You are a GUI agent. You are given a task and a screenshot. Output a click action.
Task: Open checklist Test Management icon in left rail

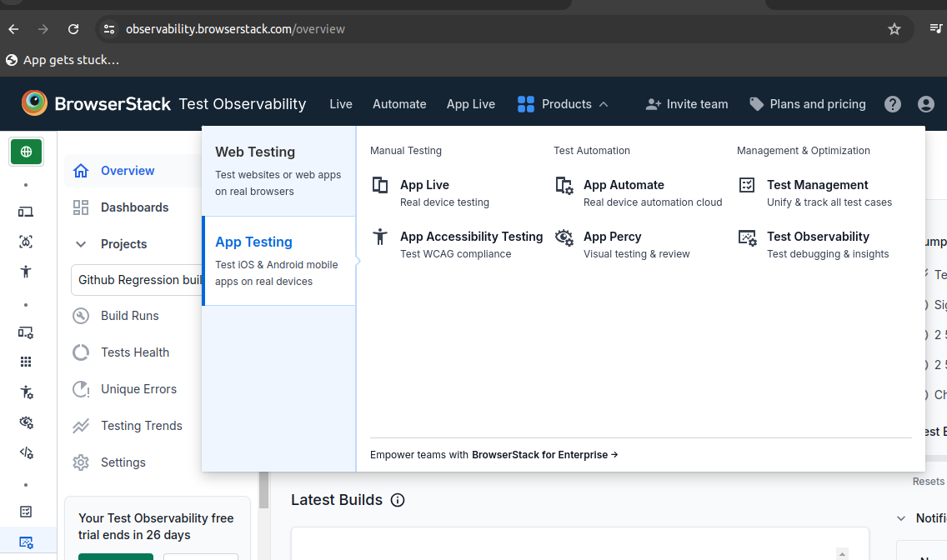25,512
